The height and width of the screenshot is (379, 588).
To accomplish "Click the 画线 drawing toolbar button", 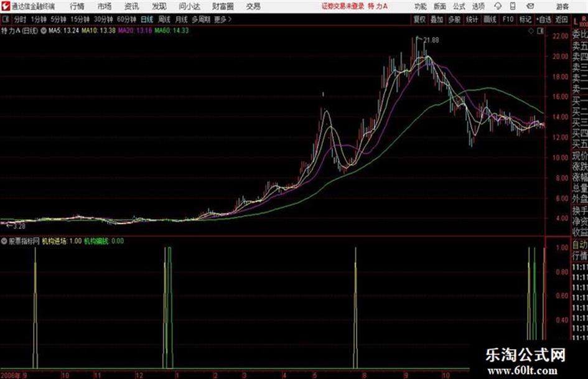I will pyautogui.click(x=490, y=19).
